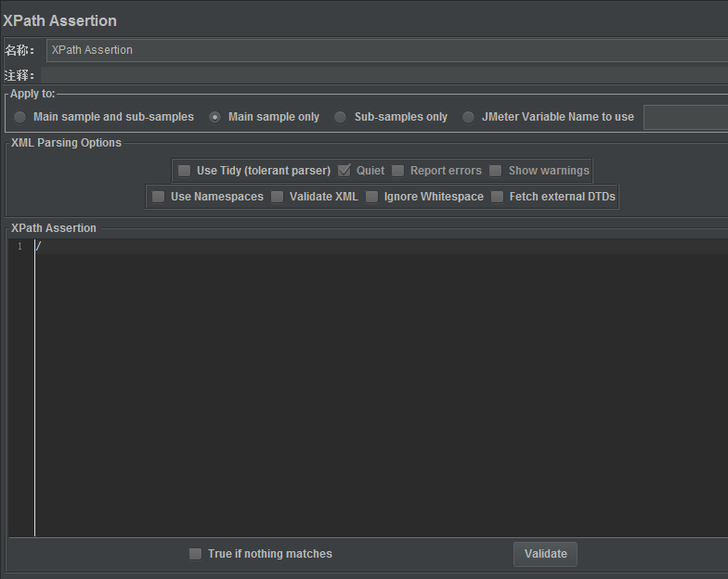Viewport: 728px width, 579px height.
Task: Click the JMeter variable name text field
Action: click(685, 117)
